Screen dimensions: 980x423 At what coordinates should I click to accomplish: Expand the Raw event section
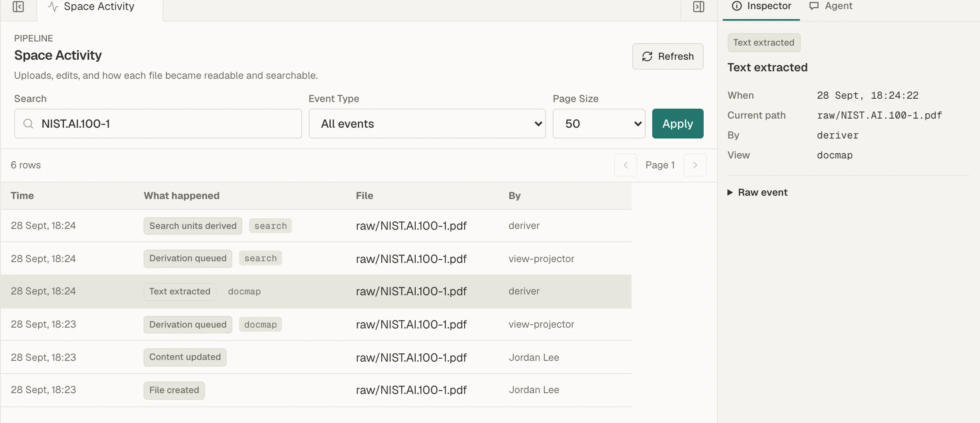758,192
